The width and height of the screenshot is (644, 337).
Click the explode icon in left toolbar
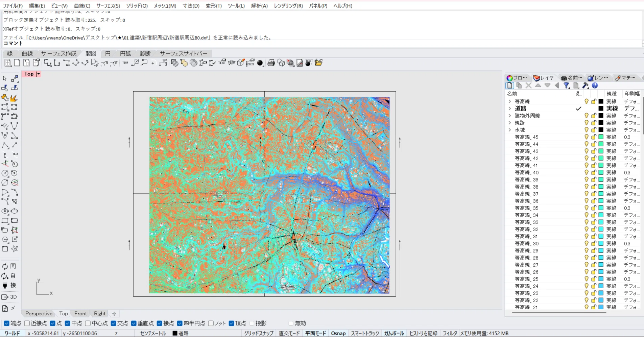[14, 98]
